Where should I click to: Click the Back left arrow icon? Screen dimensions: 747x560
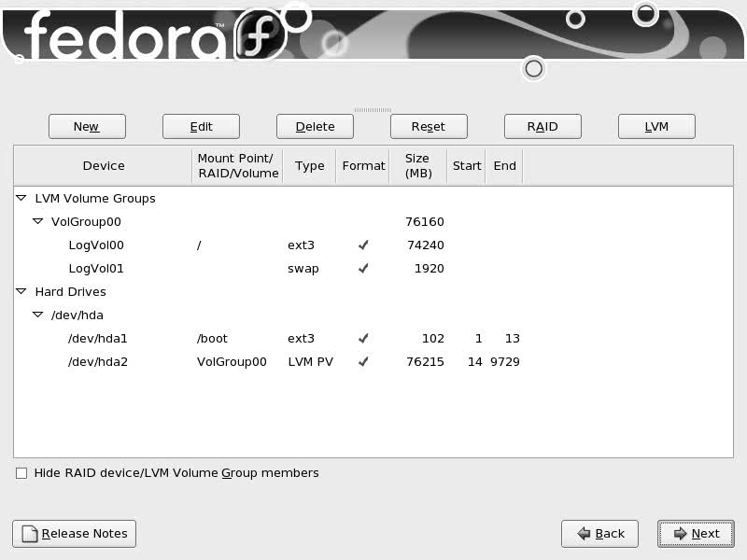(x=584, y=534)
